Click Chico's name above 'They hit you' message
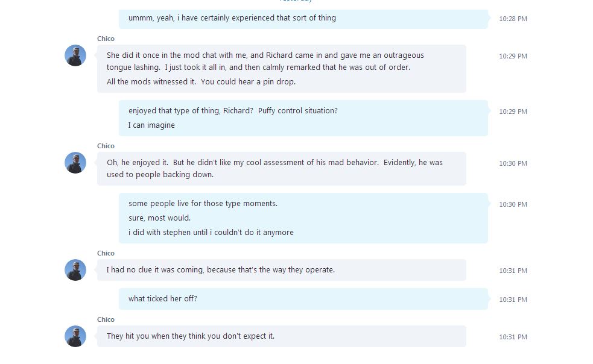The image size is (593, 364). (x=106, y=319)
